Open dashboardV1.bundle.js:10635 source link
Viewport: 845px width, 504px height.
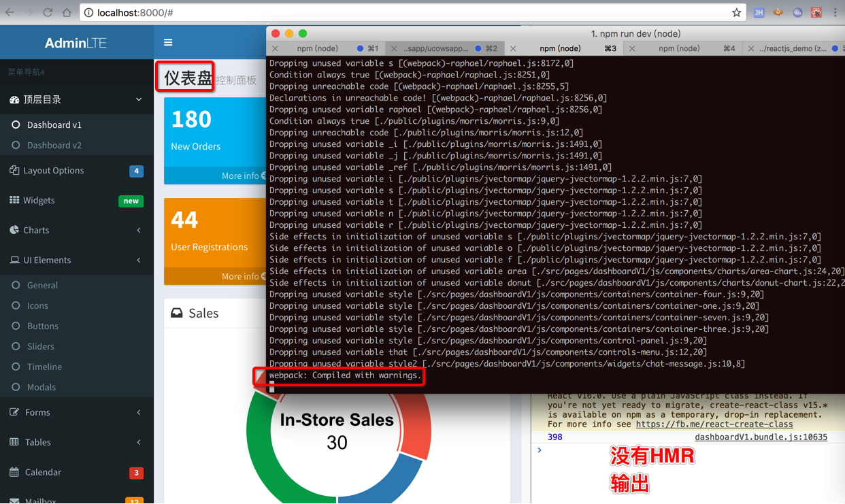tap(761, 437)
